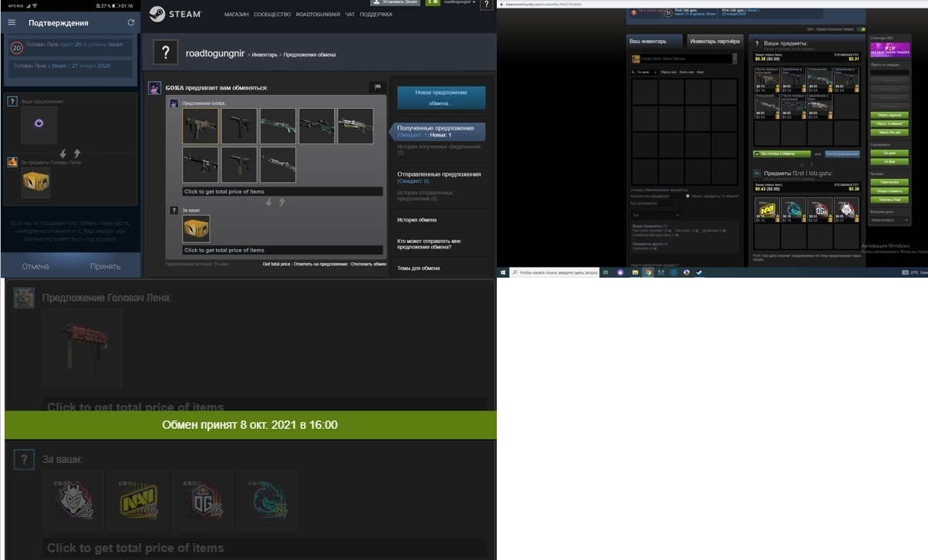Screen dimensions: 928x560
Task: Click NAVI sticker in accepted trade
Action: tap(137, 500)
